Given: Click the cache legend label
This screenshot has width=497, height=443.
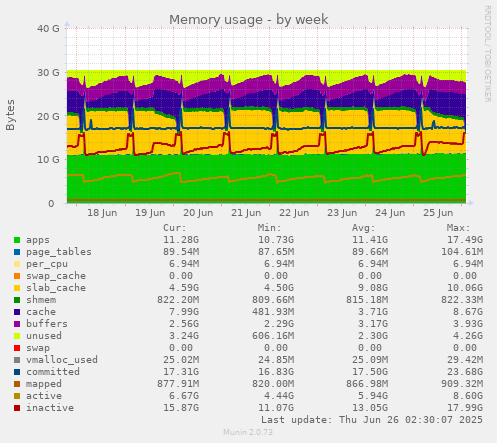Looking at the screenshot, I should pos(41,312).
